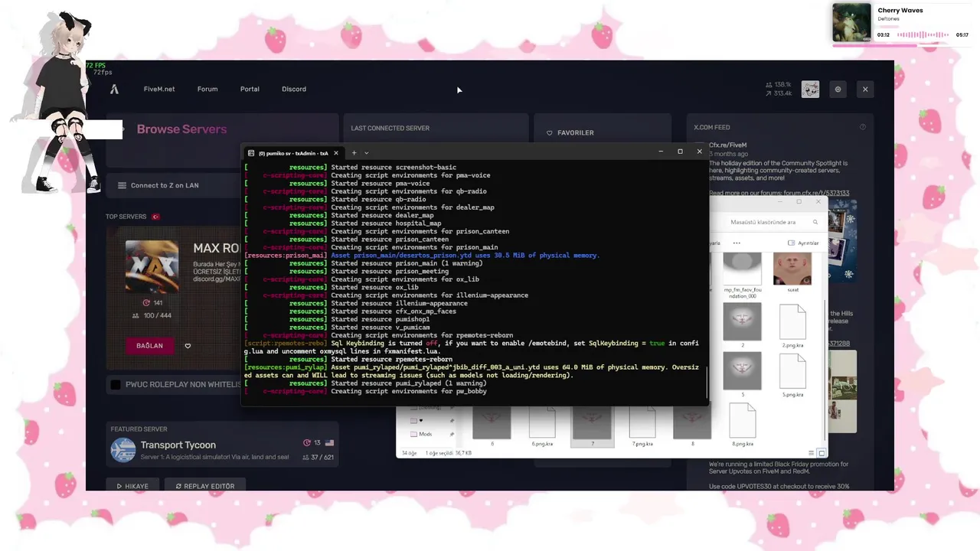Open the Forum nav item
Image resolution: width=980 pixels, height=551 pixels.
[x=207, y=89]
